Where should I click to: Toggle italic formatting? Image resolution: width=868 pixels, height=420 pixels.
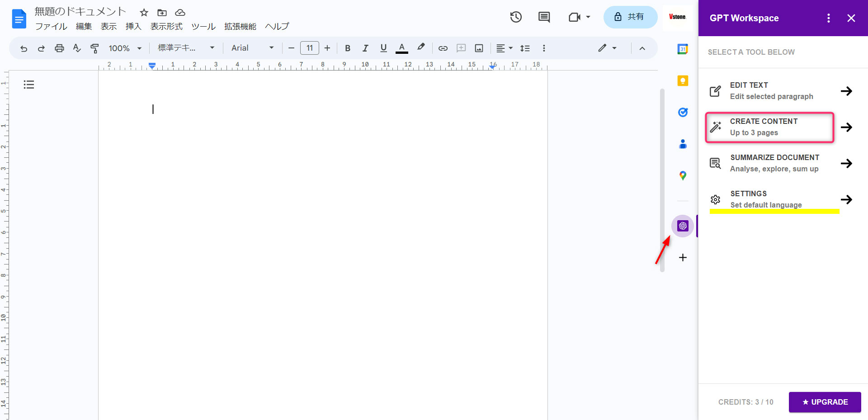point(365,48)
